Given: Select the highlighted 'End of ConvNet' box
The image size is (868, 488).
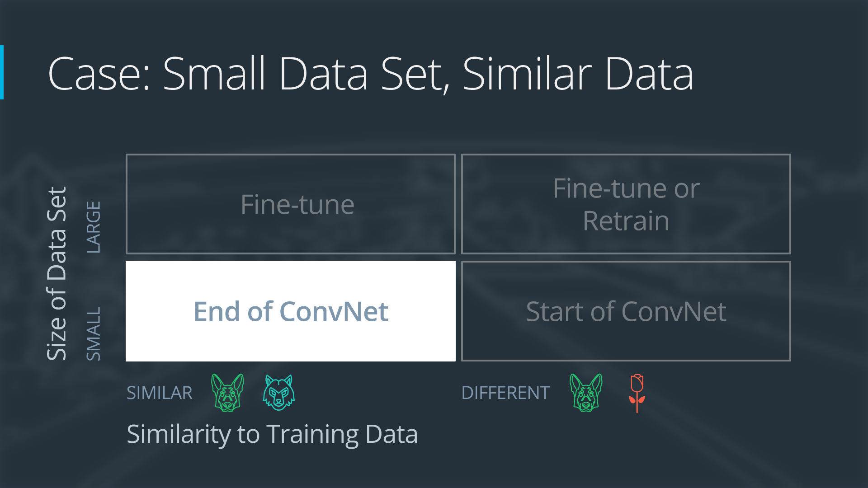Looking at the screenshot, I should coord(291,311).
